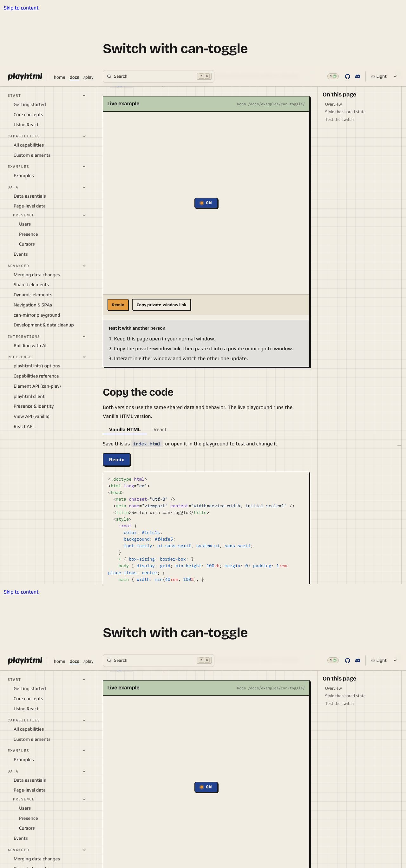
Task: Open the Light theme dropdown in the upper header
Action: click(x=384, y=76)
